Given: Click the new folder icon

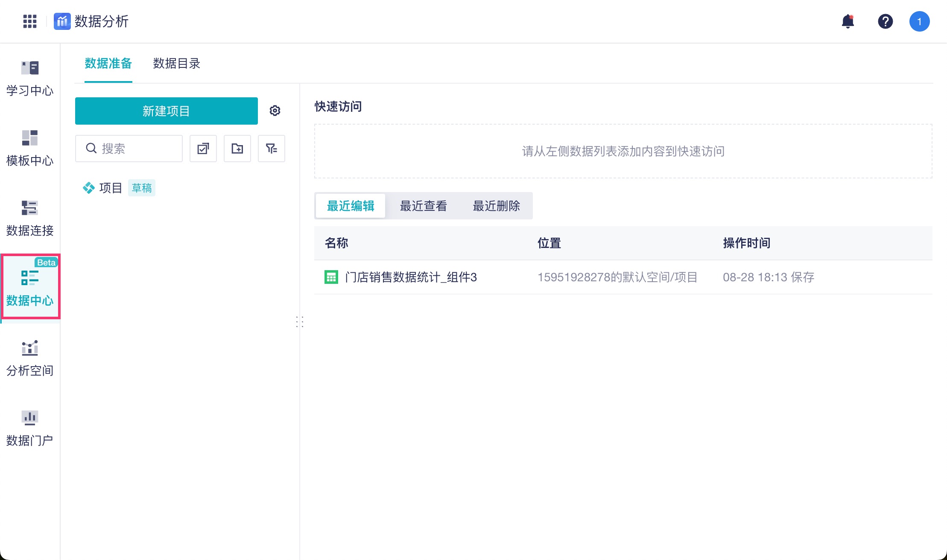Looking at the screenshot, I should pyautogui.click(x=237, y=149).
